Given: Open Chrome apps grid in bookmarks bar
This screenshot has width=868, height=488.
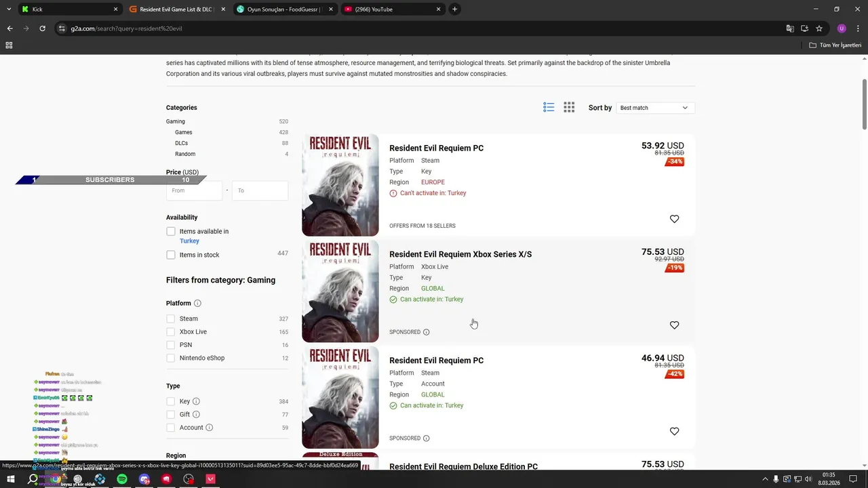Looking at the screenshot, I should tap(9, 45).
